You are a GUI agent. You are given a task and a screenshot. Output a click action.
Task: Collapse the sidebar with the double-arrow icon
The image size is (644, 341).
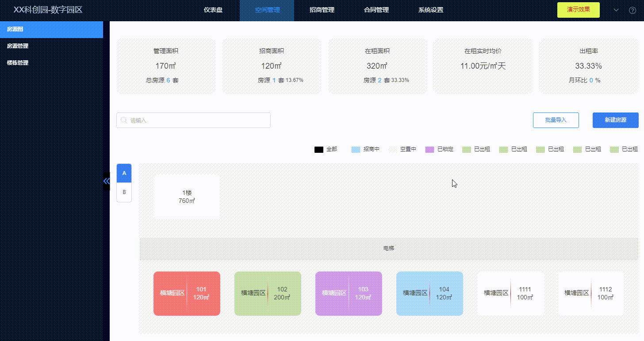coord(106,181)
